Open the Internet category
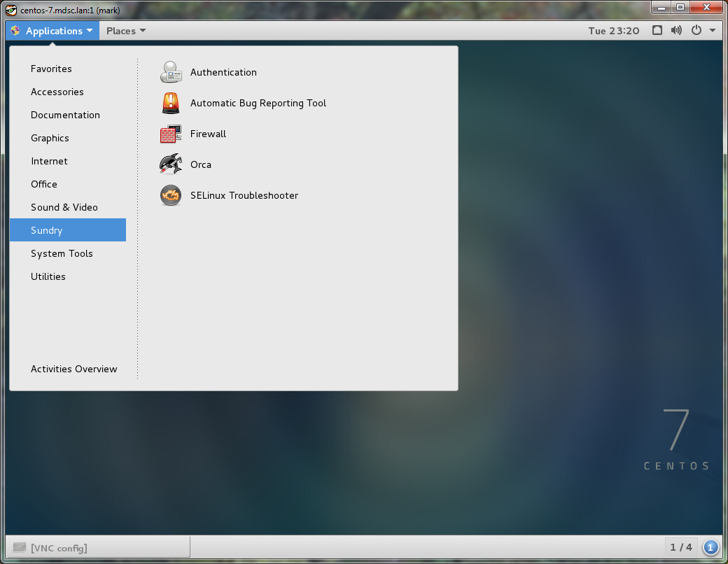Screen dimensions: 728x564 pyautogui.click(x=49, y=161)
